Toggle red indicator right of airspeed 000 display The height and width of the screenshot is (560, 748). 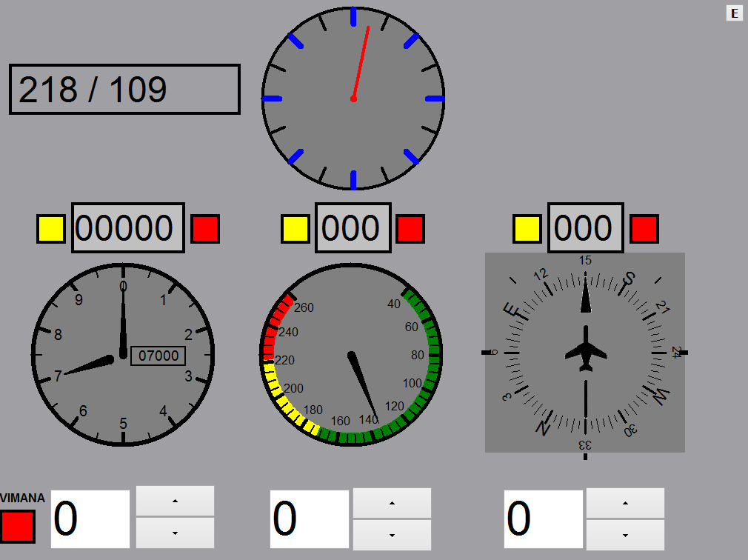(410, 229)
